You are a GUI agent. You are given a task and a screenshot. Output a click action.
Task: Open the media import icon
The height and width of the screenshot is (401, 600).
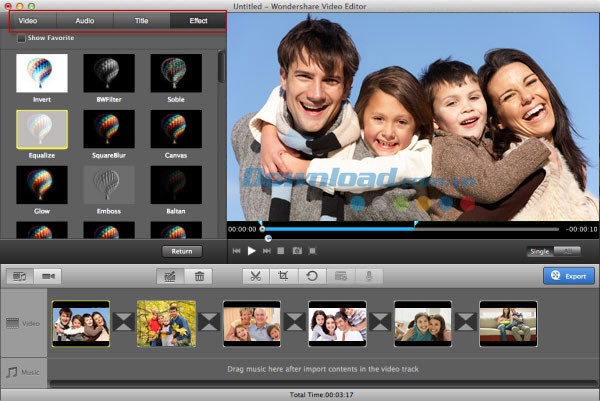click(20, 276)
